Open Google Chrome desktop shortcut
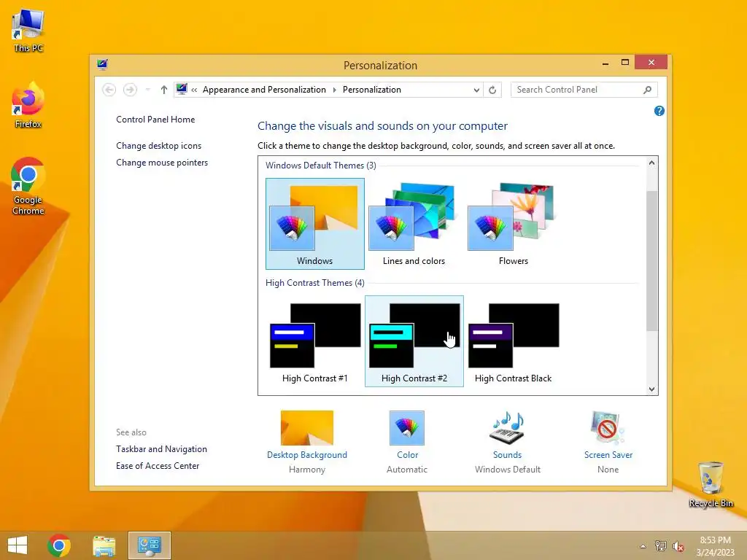Image resolution: width=747 pixels, height=560 pixels. tap(28, 186)
